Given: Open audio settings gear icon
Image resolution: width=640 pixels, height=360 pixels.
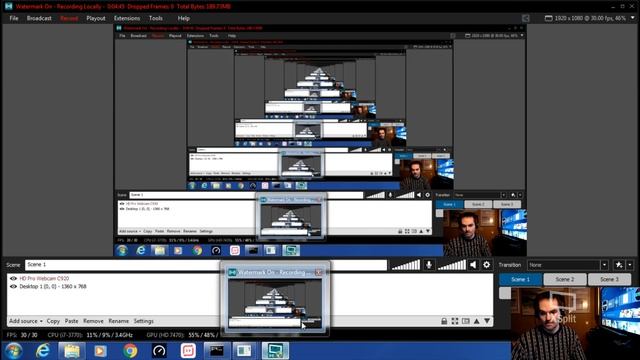Looking at the screenshot, I should [487, 265].
